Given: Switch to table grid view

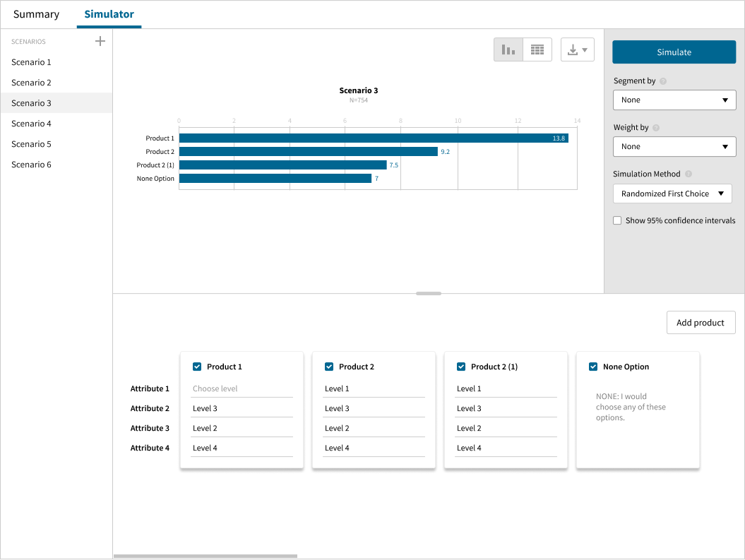Looking at the screenshot, I should [x=537, y=49].
